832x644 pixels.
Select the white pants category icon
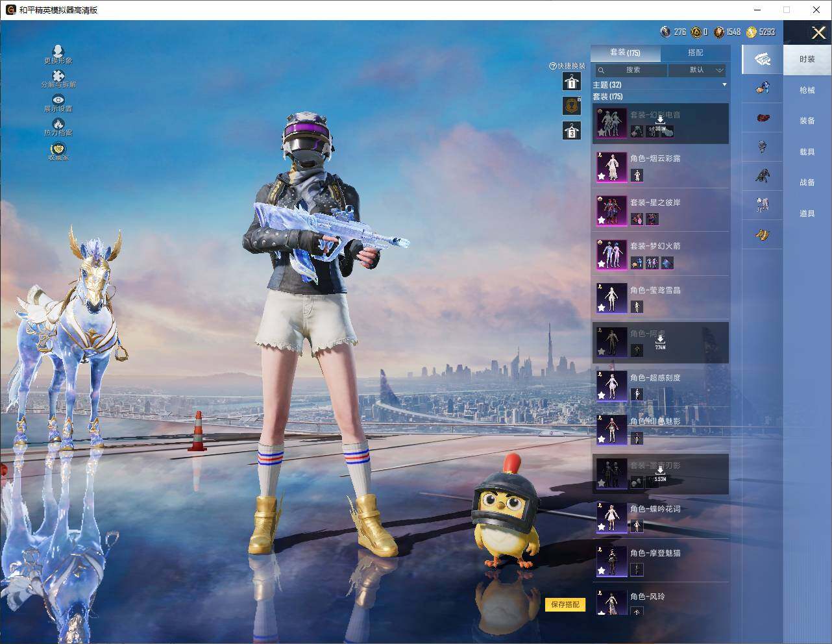pos(763,205)
